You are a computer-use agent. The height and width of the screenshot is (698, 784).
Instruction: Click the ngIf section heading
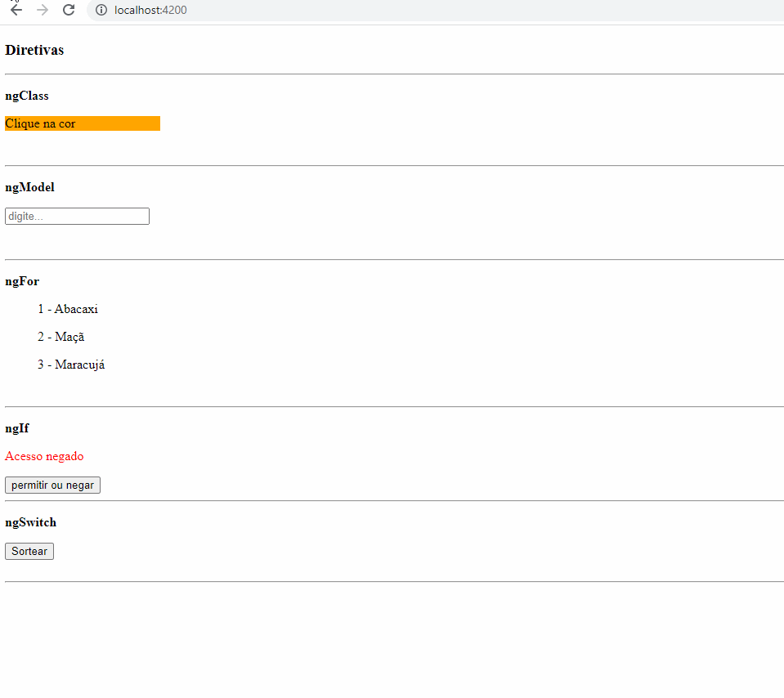[17, 428]
